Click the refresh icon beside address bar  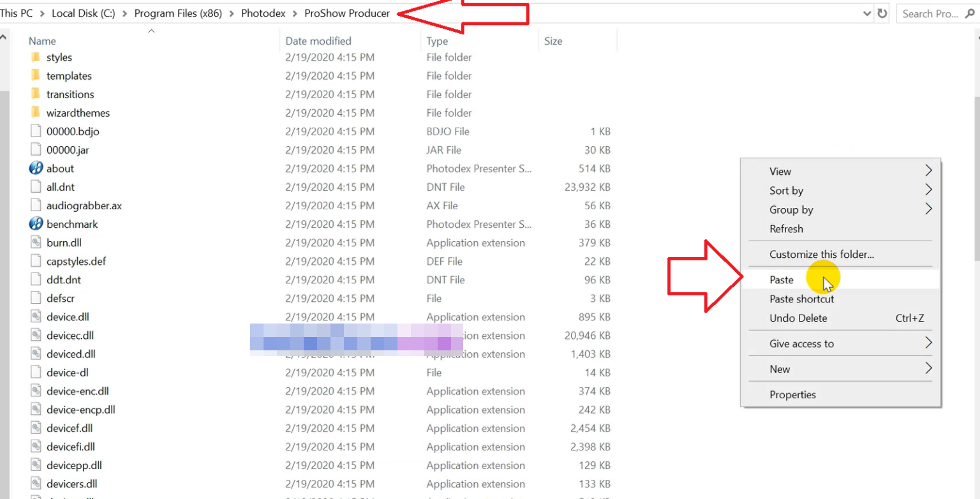882,13
